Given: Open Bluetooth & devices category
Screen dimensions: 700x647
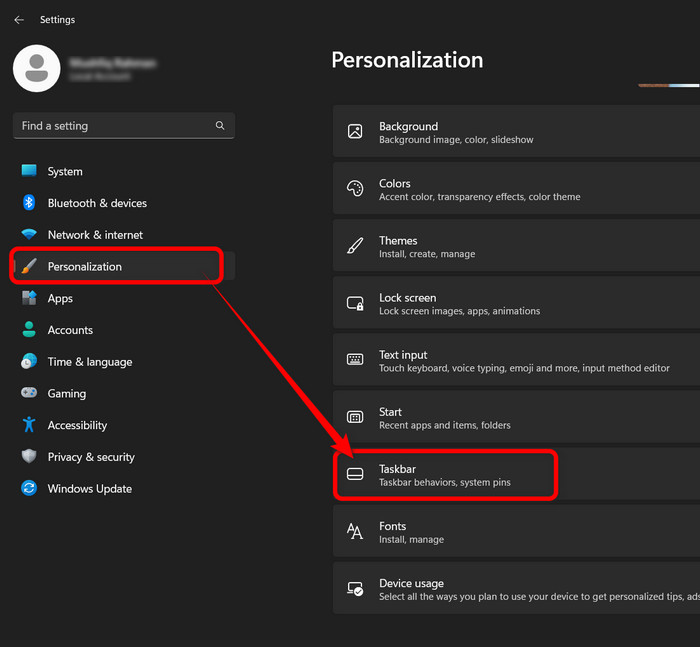Looking at the screenshot, I should pyautogui.click(x=124, y=203).
